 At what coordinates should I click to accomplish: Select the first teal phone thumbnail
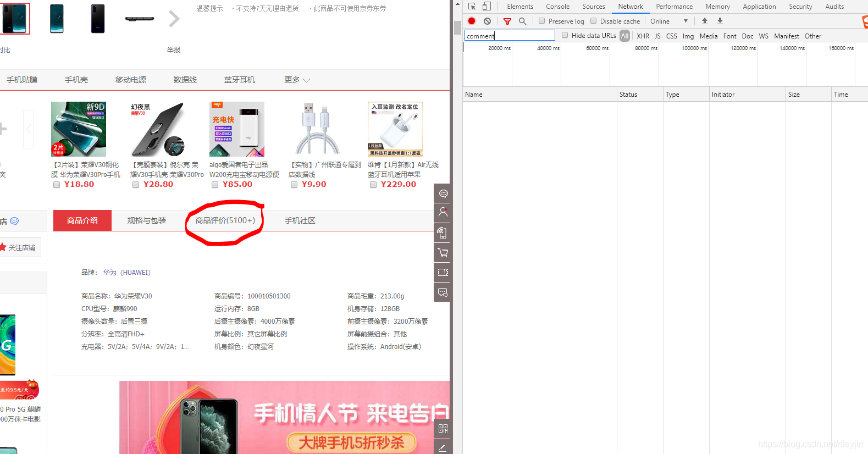coord(57,19)
